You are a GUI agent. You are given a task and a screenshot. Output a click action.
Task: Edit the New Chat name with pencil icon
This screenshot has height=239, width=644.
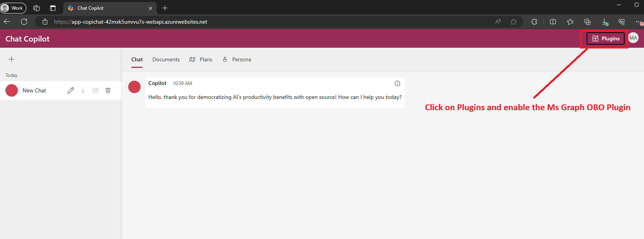click(x=71, y=90)
